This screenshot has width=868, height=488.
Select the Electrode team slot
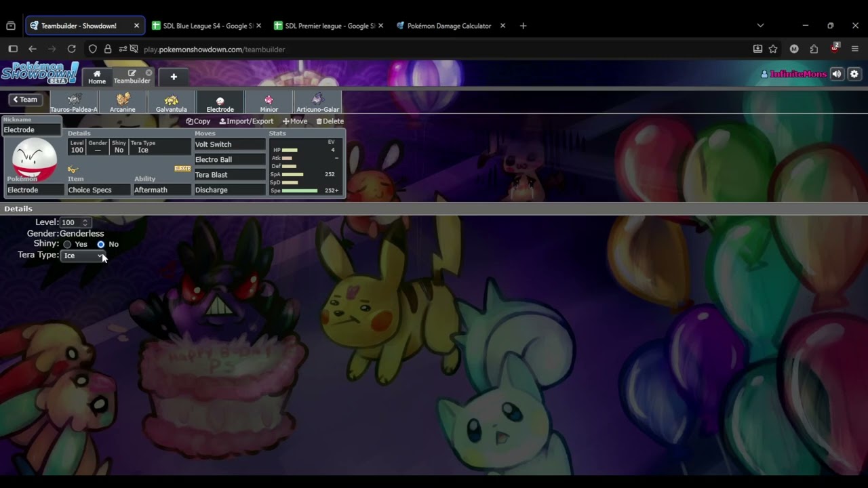(x=220, y=102)
